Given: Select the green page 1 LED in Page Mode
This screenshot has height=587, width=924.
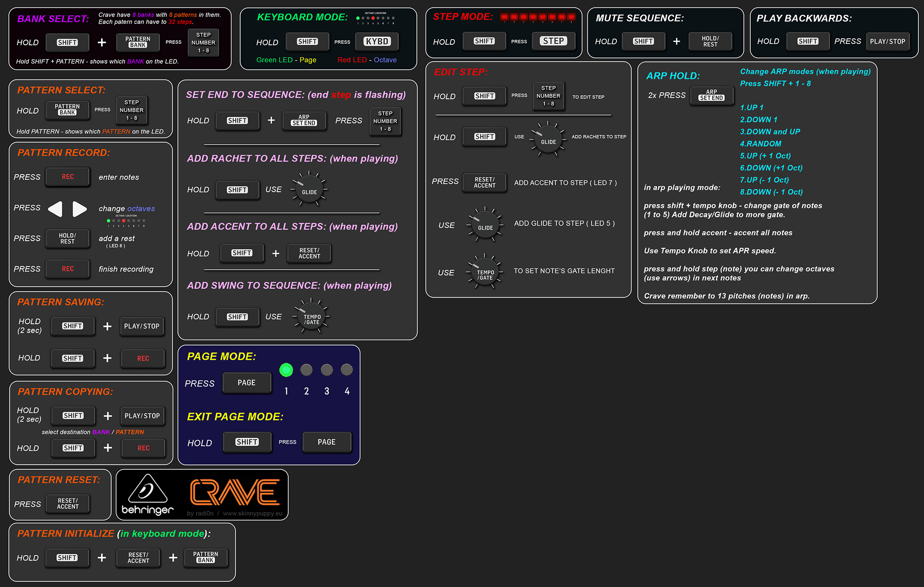Looking at the screenshot, I should pyautogui.click(x=286, y=370).
